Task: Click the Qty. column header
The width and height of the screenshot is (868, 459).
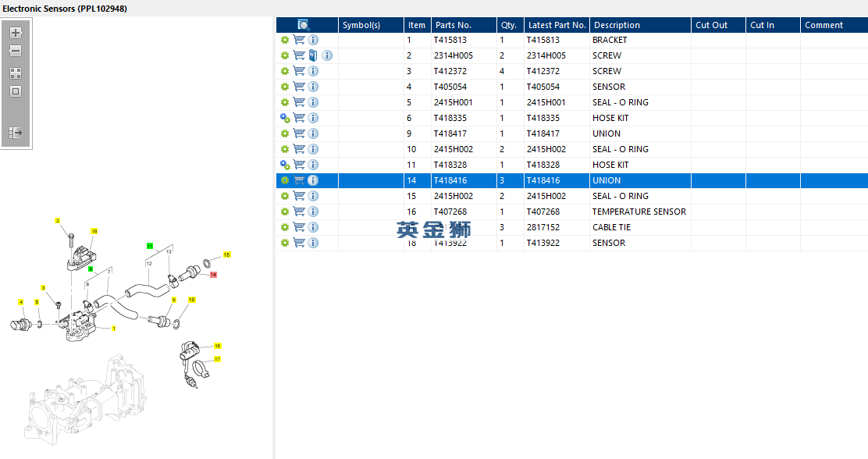Action: pyautogui.click(x=510, y=25)
